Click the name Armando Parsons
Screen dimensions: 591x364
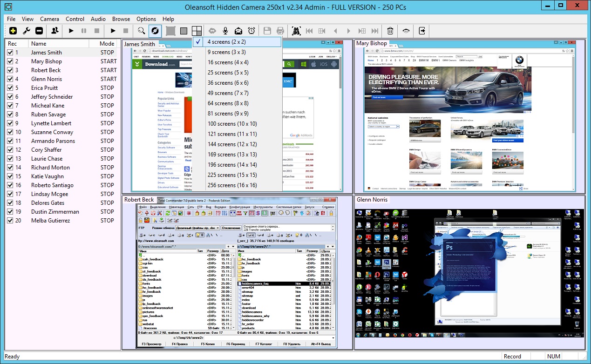click(53, 141)
